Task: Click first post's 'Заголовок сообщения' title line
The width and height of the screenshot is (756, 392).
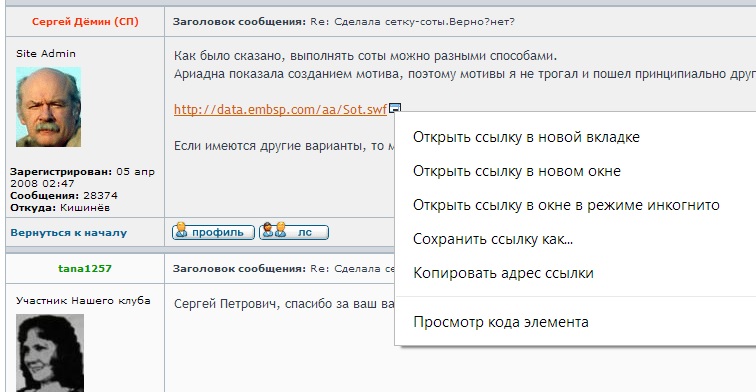Action: pyautogui.click(x=344, y=22)
